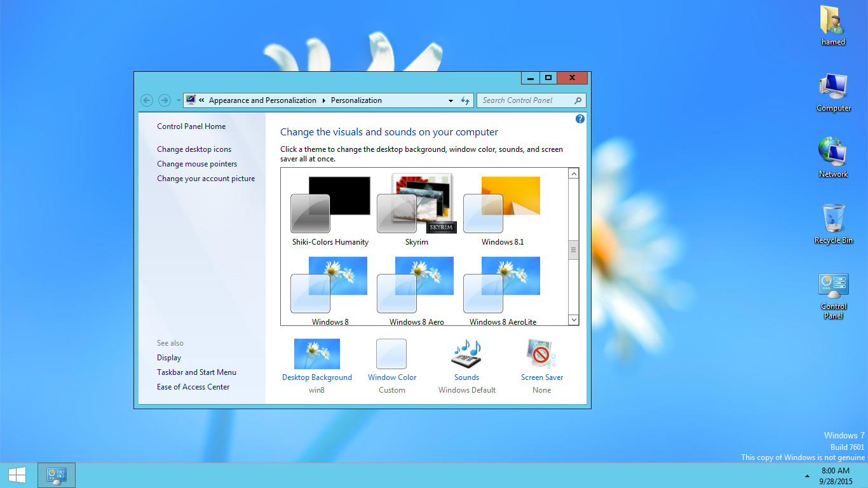The width and height of the screenshot is (868, 488).
Task: Click the theme list scrollbar thumb
Action: point(573,250)
